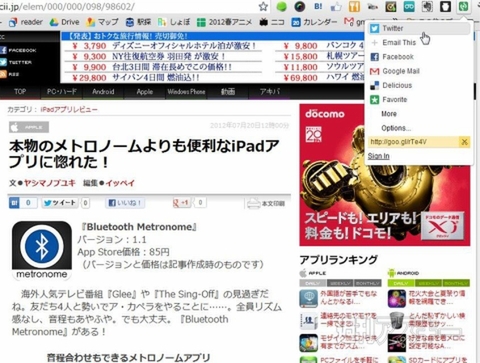This screenshot has width=480, height=363.
Task: Open ranking item 外国語が苦手でも
Action: (x=348, y=298)
